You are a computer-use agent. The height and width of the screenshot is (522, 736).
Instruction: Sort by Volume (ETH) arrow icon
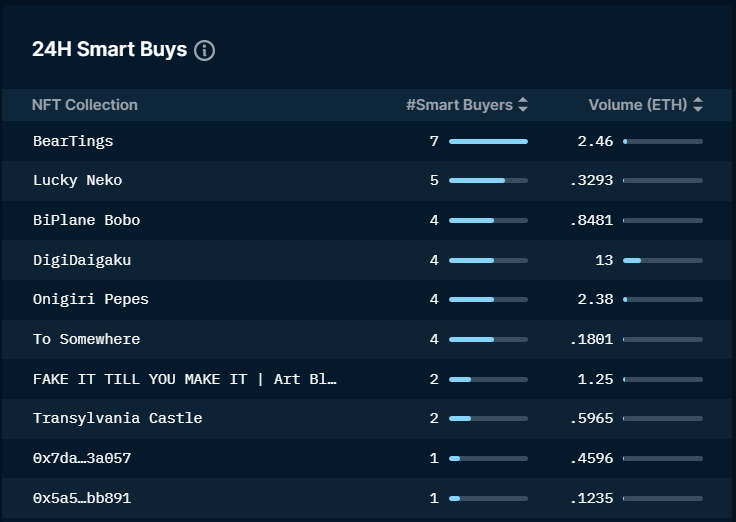tap(697, 105)
